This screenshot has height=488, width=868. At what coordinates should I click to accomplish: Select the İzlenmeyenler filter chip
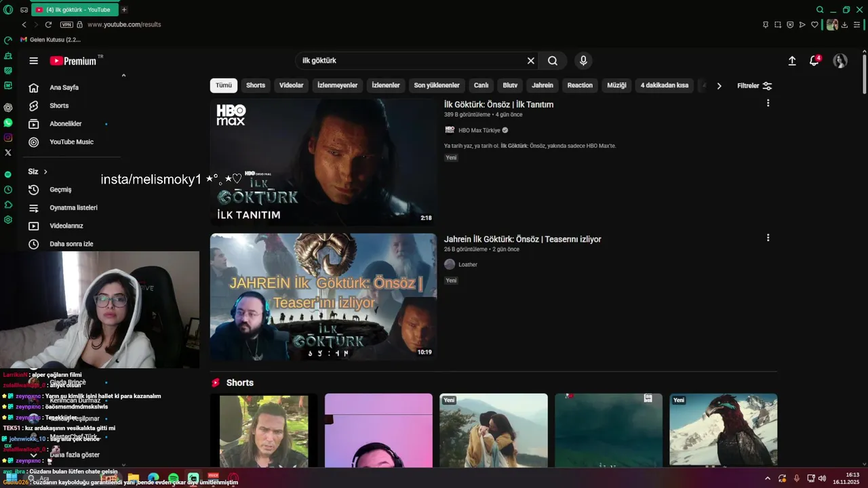pos(338,85)
